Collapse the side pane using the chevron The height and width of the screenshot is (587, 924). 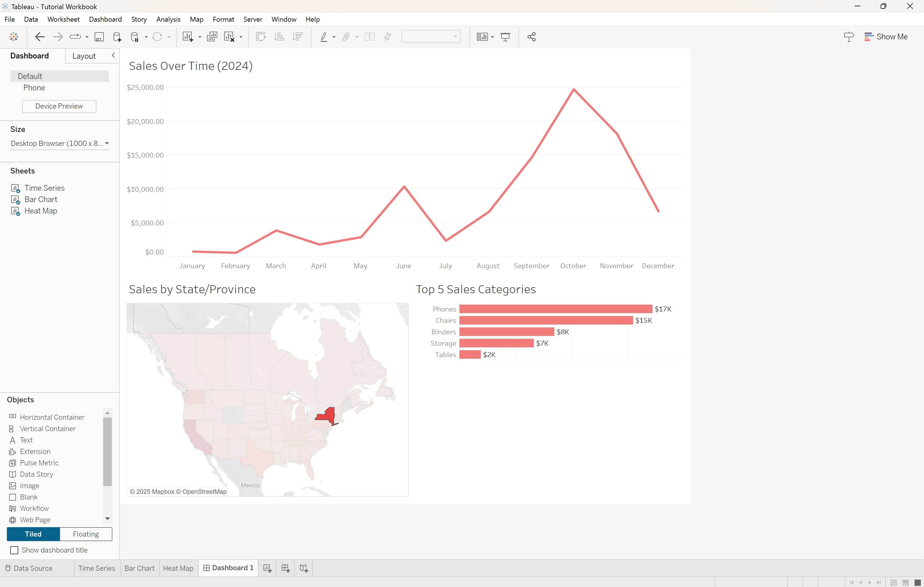pos(113,56)
